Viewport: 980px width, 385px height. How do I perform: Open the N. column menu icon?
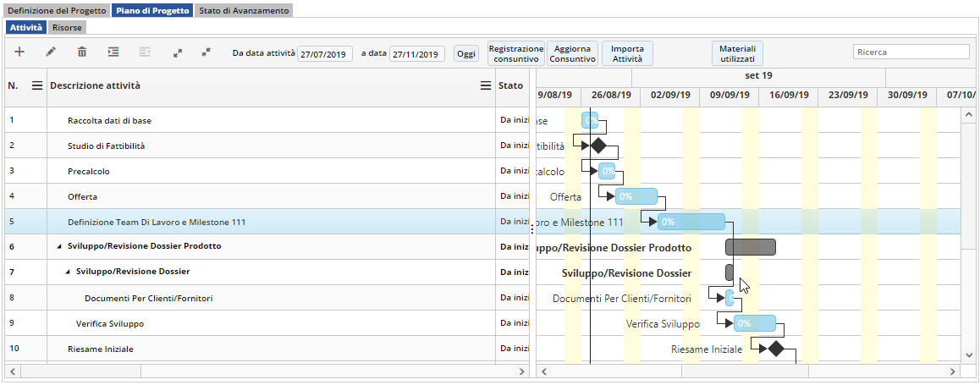click(36, 85)
